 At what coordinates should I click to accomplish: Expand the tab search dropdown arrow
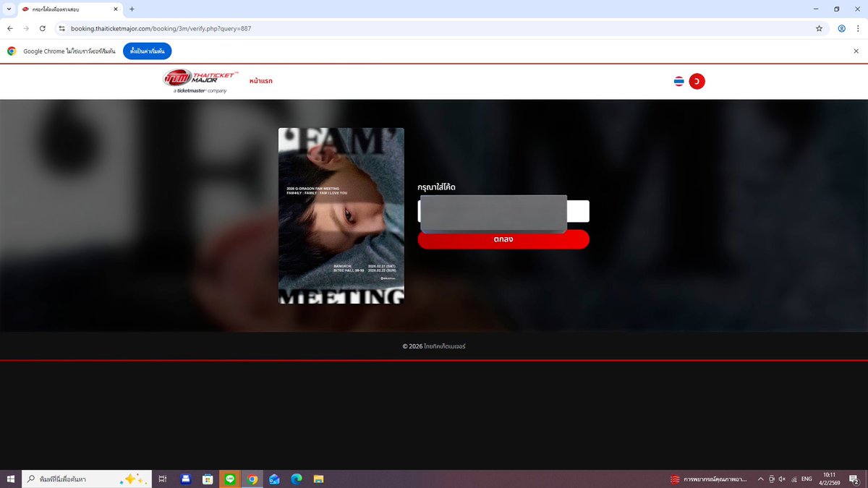tap(8, 9)
